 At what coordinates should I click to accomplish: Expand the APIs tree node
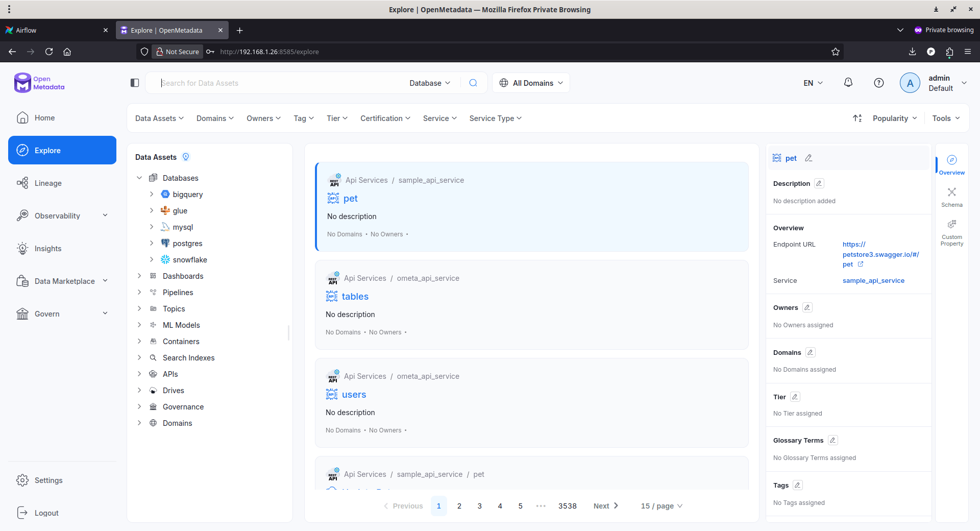[139, 374]
